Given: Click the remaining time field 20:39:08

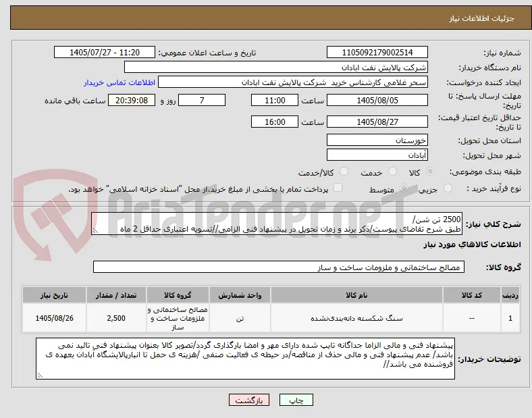Looking at the screenshot, I should (x=132, y=101).
